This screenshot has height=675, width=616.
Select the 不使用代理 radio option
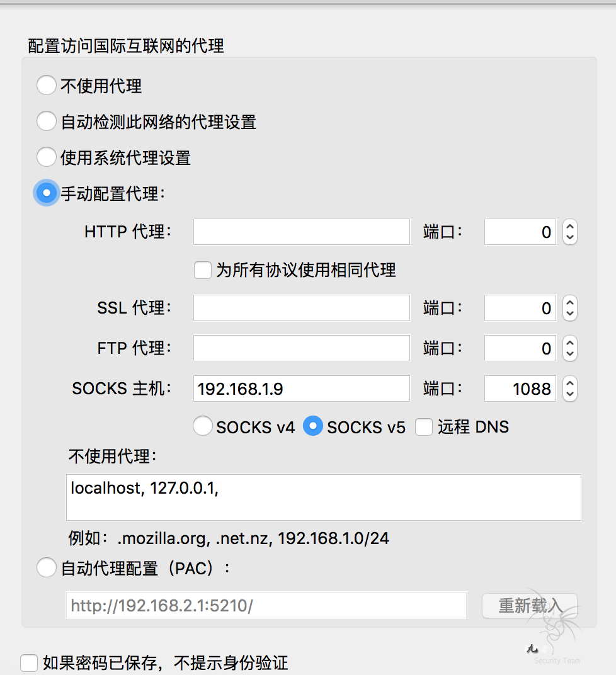click(x=47, y=85)
